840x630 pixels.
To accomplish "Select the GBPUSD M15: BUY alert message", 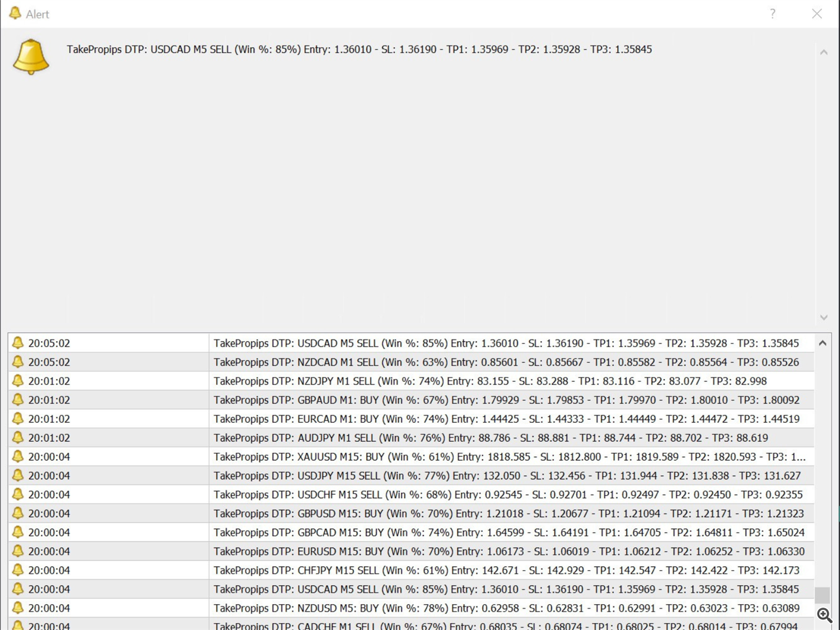I will (508, 514).
